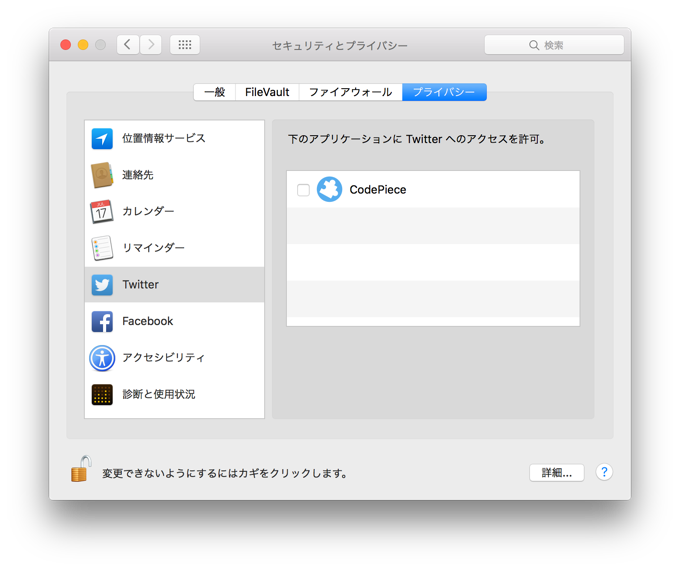
Task: Click the CodePiece app icon
Action: (x=330, y=189)
